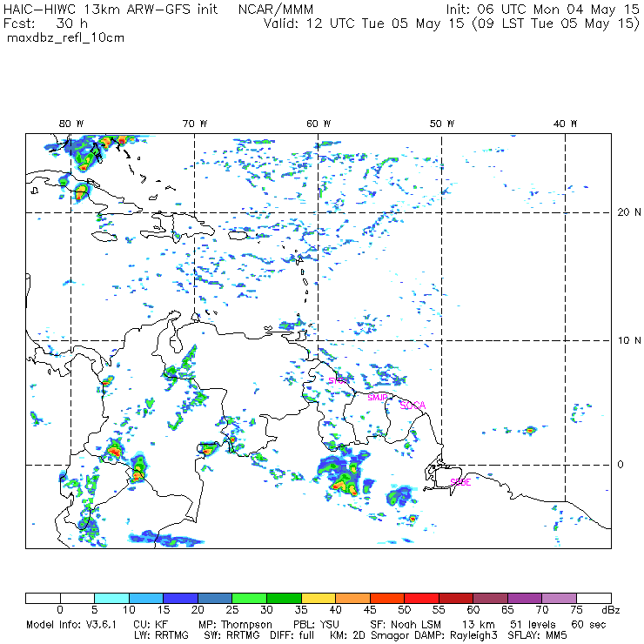The width and height of the screenshot is (644, 644).
Task: Click the 'HAIC-HIWC 13km ARW-GFS init' title
Action: [x=111, y=9]
